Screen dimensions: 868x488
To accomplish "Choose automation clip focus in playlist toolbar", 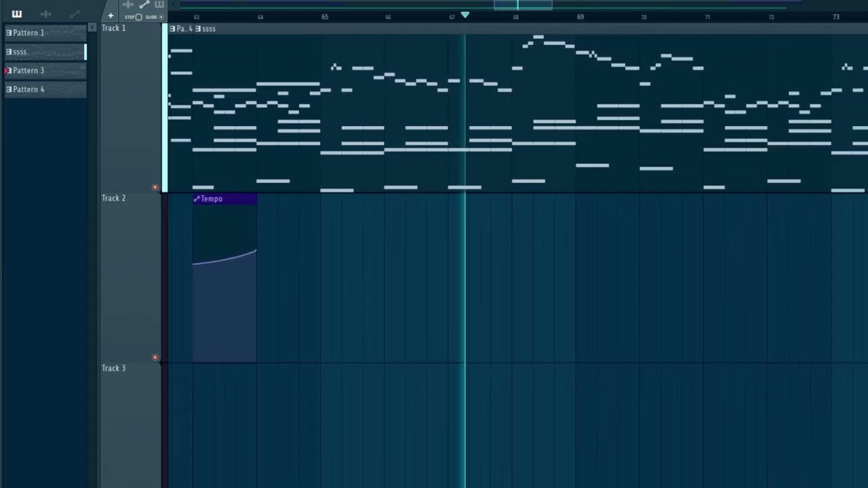I will click(x=144, y=5).
